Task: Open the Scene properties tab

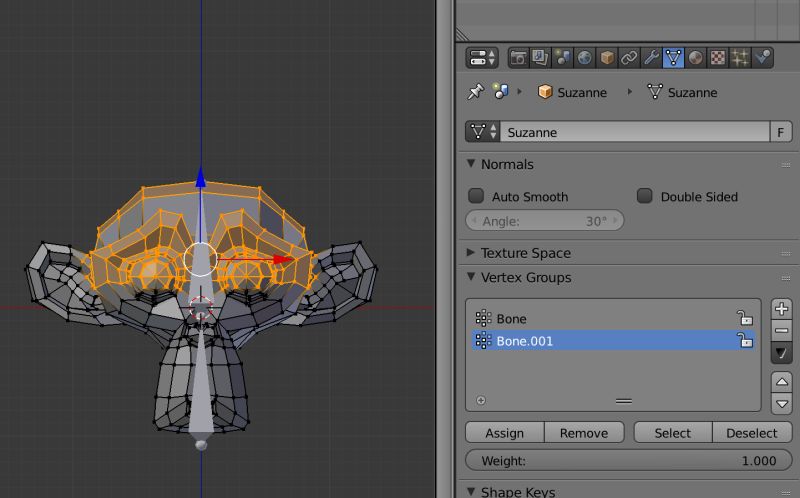Action: (562, 58)
